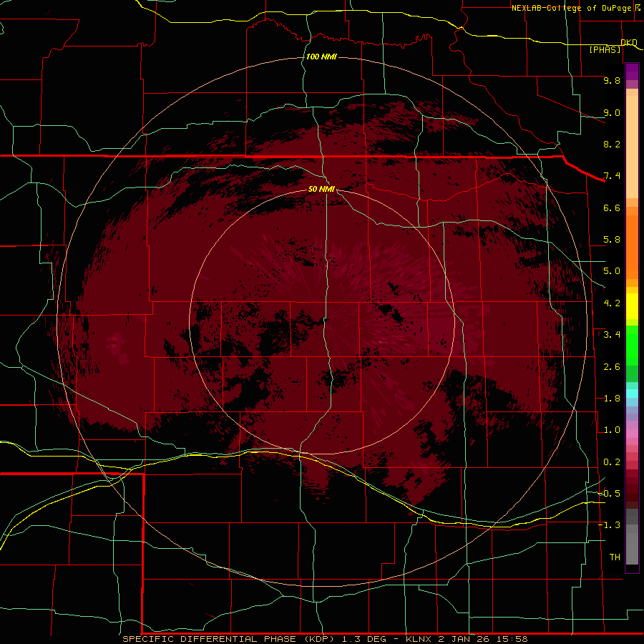The height and width of the screenshot is (644, 644).
Task: Click the 1.8 scale value label
Action: coord(612,399)
